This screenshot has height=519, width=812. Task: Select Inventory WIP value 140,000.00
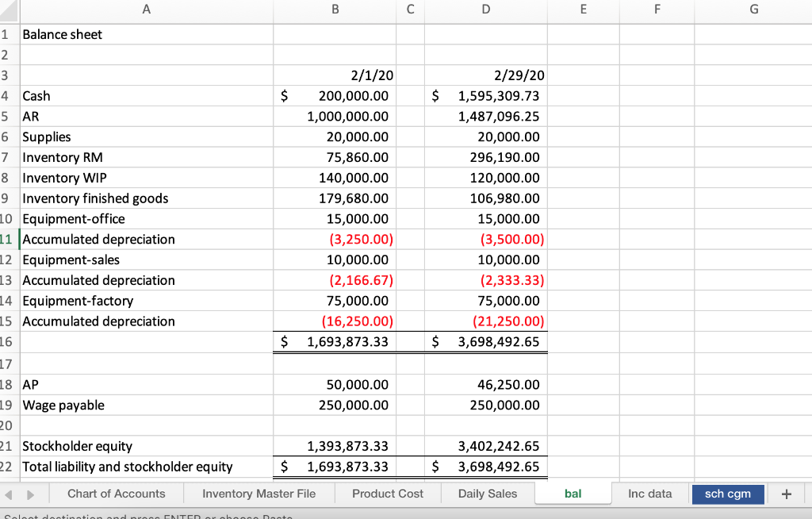coord(335,178)
